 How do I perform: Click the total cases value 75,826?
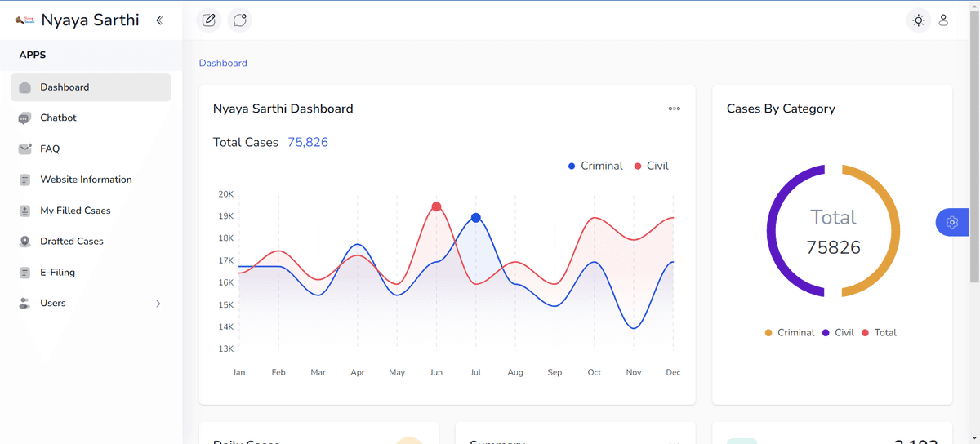[x=308, y=142]
